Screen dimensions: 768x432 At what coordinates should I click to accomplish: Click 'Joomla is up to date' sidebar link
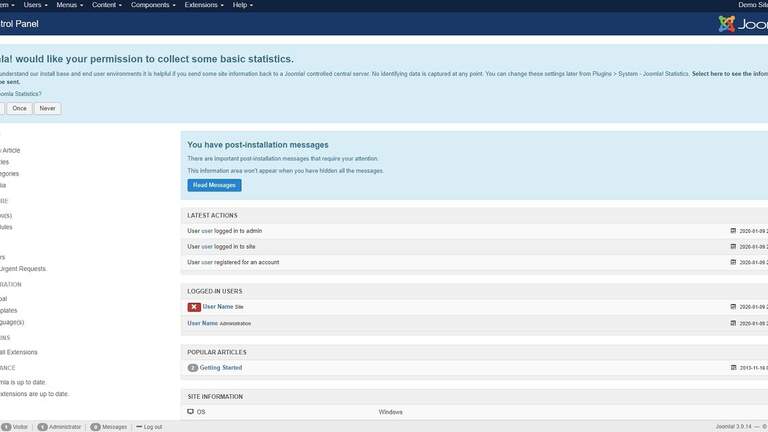pyautogui.click(x=23, y=382)
